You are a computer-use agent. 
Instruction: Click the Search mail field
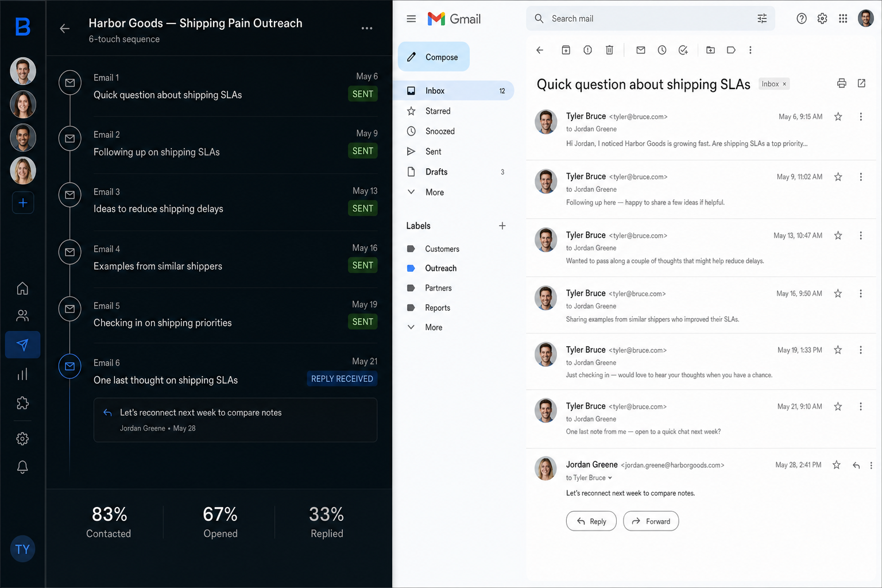click(x=650, y=18)
